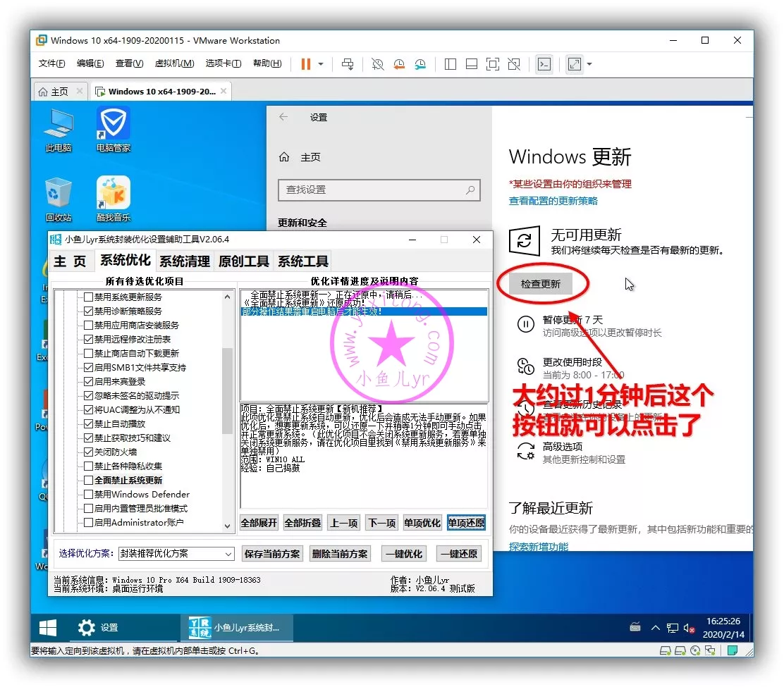The width and height of the screenshot is (784, 687).
Task: Click the 查找设置 search field
Action: point(379,190)
